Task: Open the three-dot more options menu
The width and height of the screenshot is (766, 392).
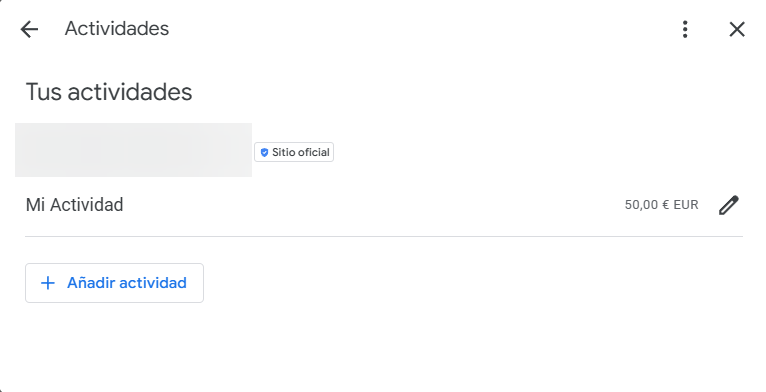Action: (685, 29)
